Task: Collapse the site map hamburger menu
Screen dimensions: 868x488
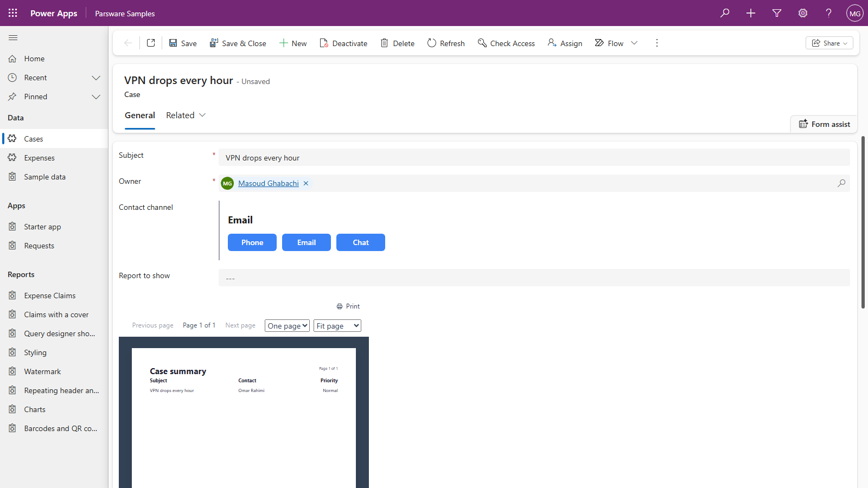Action: pos(13,37)
